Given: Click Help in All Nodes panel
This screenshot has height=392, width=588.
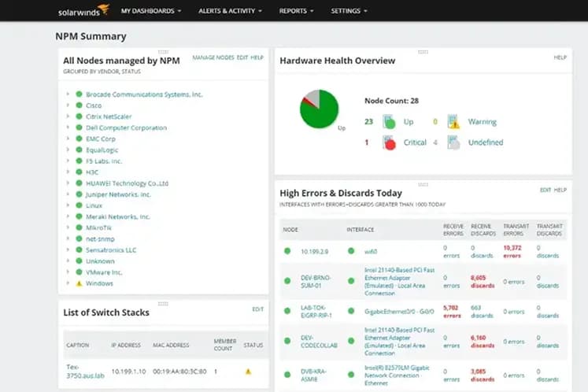Looking at the screenshot, I should pos(257,57).
